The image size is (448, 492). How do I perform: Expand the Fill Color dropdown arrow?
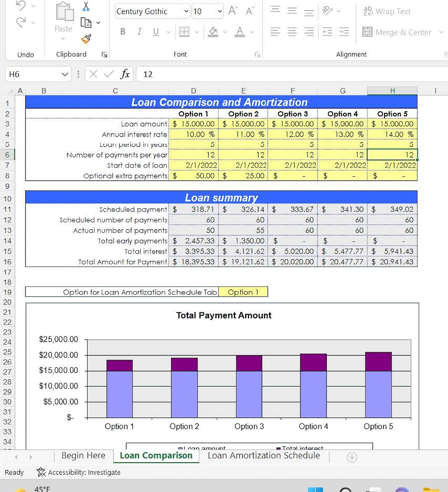tap(225, 32)
